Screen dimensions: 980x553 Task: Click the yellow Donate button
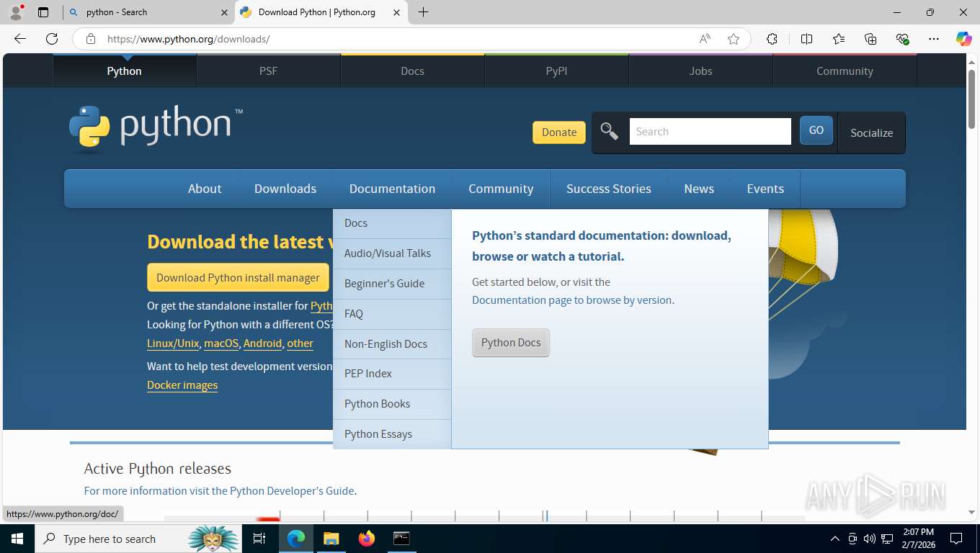click(x=559, y=132)
